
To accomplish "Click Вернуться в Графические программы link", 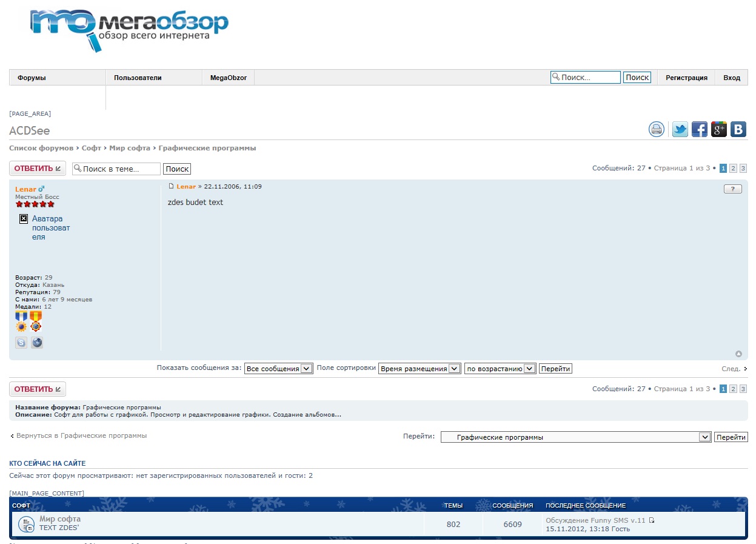I will tap(81, 435).
